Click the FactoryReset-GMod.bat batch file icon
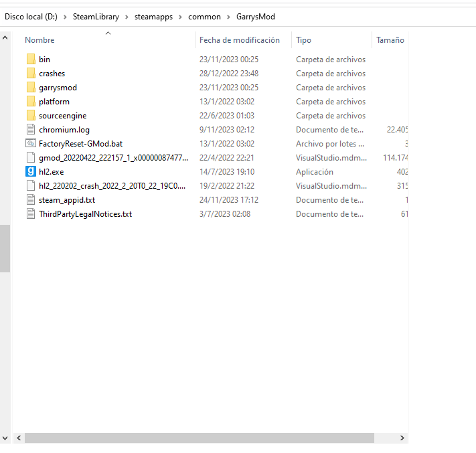 click(x=31, y=143)
